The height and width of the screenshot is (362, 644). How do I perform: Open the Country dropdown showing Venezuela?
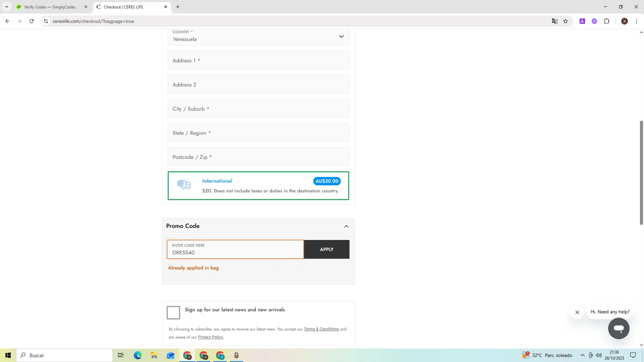coord(258,36)
